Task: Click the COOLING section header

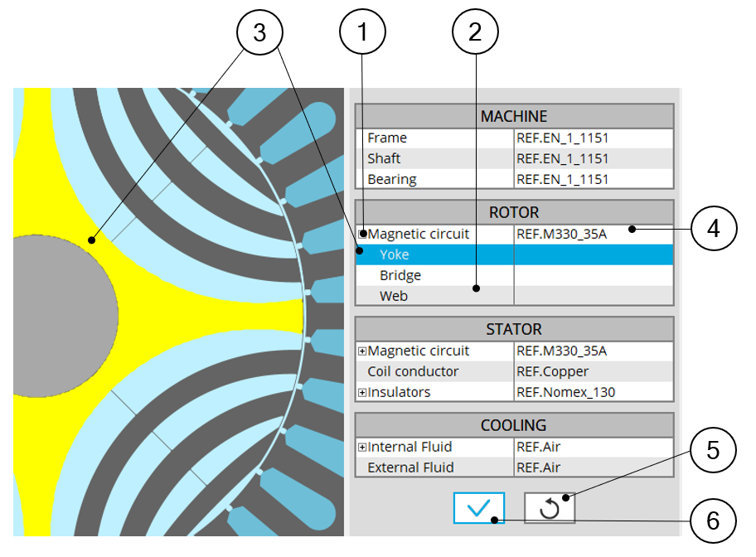Action: pos(514,425)
